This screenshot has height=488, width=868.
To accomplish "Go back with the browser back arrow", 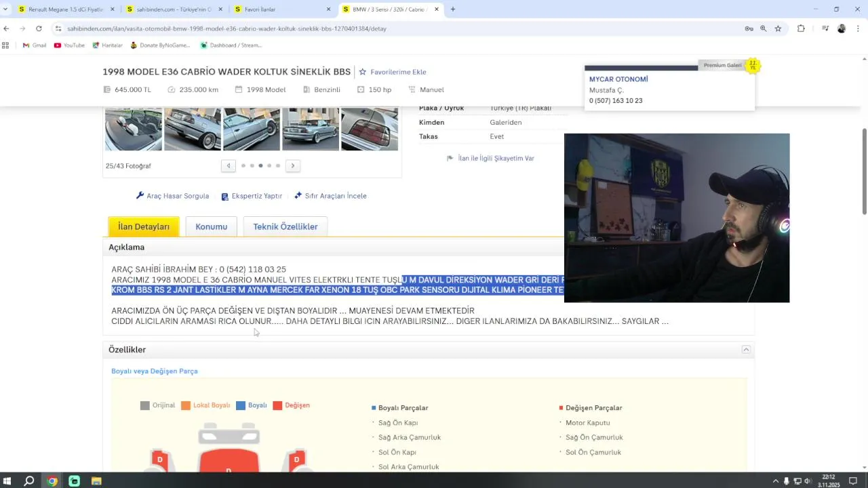I will (6, 28).
